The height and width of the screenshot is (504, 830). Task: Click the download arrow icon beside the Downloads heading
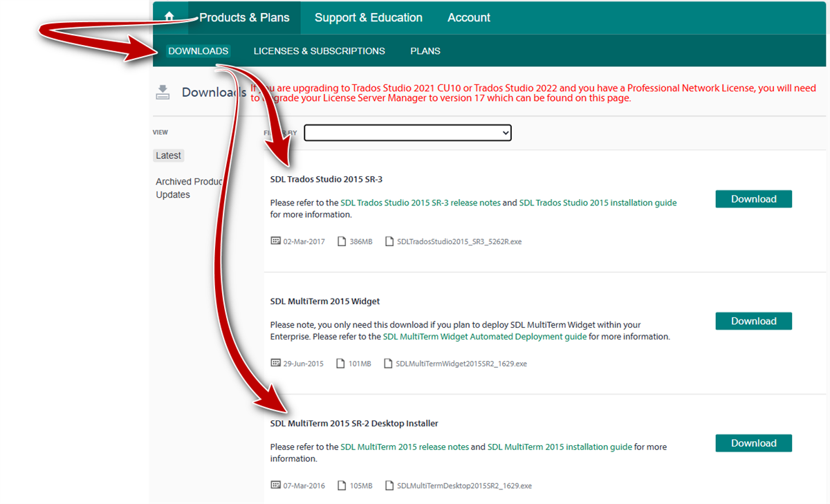pos(163,91)
